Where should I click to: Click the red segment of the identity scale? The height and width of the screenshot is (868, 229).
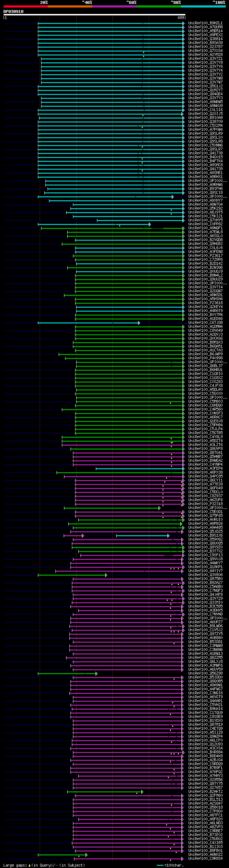coord(26,6)
